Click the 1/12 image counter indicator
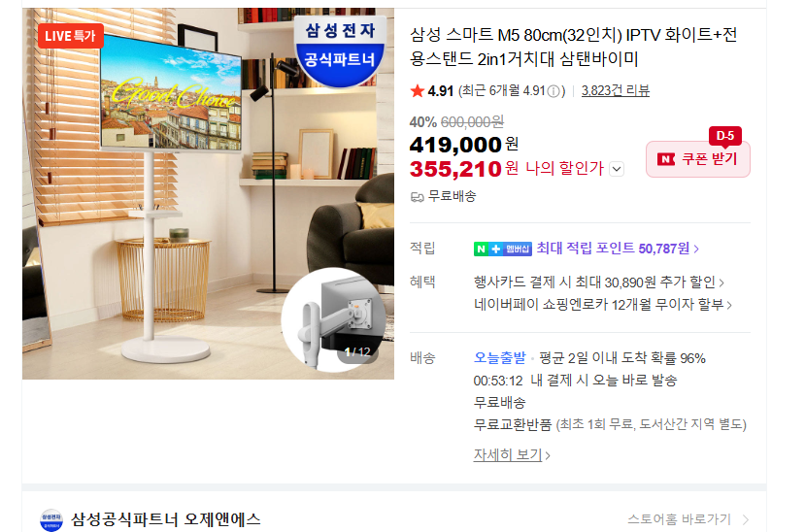 (x=357, y=352)
